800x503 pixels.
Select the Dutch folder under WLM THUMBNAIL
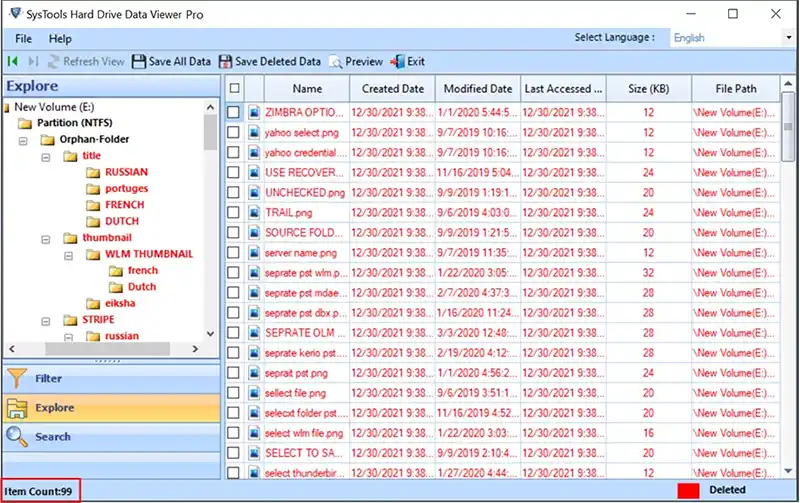142,287
